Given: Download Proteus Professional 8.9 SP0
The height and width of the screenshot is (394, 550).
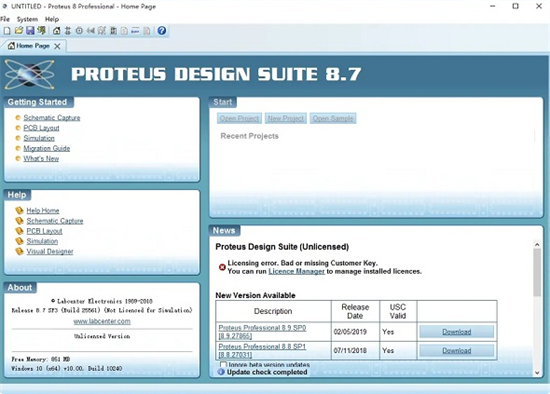Looking at the screenshot, I should coord(456,332).
